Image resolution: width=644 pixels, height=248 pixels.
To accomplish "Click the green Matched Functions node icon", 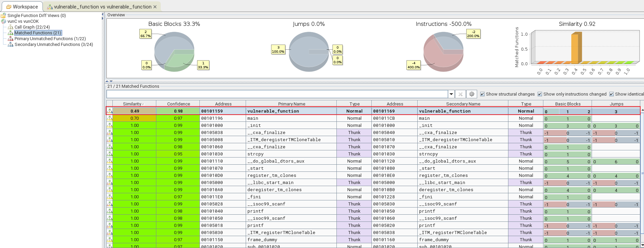I will [11, 33].
